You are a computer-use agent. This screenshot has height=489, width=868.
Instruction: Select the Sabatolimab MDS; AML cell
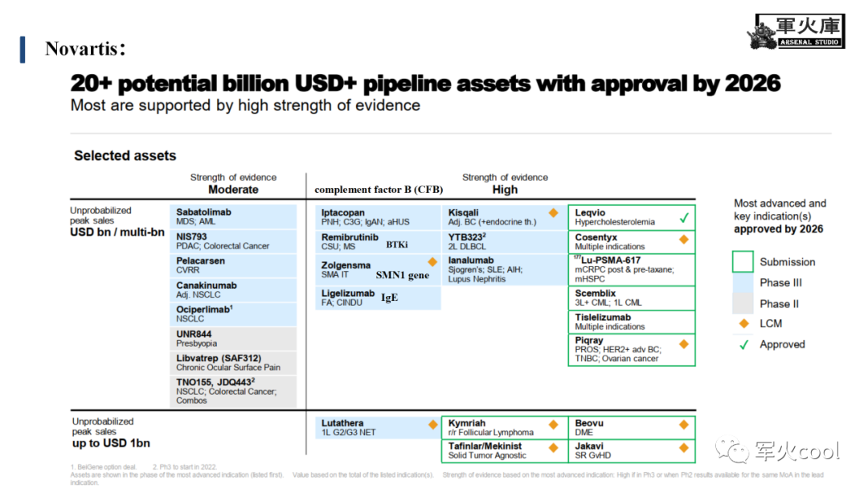233,216
